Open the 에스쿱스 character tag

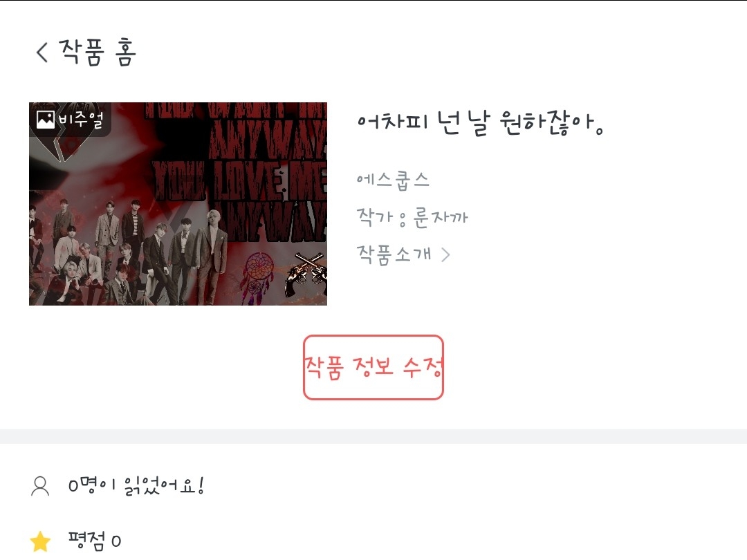click(x=393, y=180)
